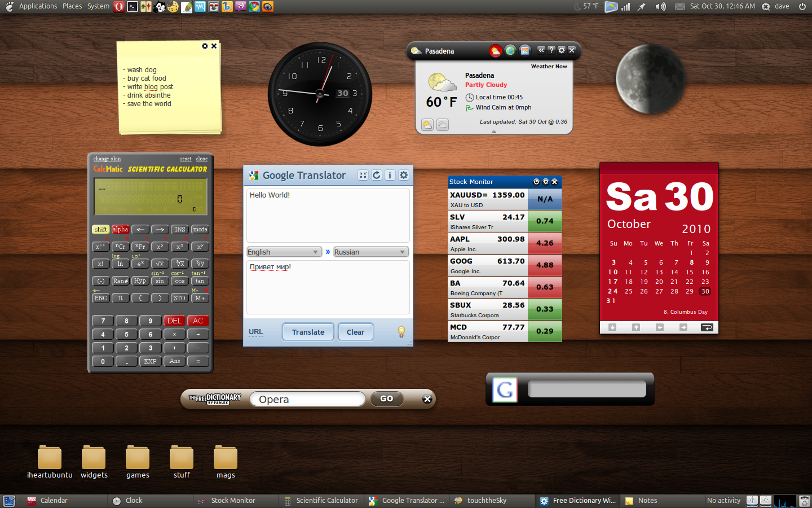The image size is (812, 508).
Task: Switch to Scientific Calculator in taskbar
Action: point(321,501)
